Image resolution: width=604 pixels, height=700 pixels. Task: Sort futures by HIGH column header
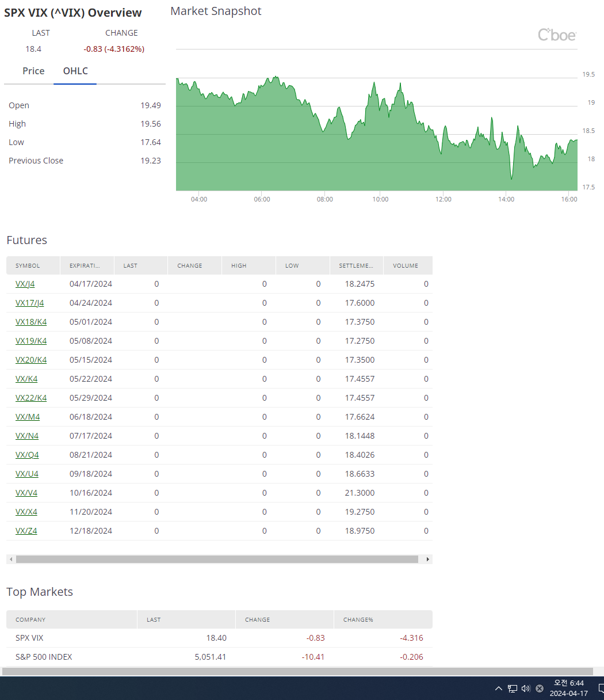pos(249,265)
